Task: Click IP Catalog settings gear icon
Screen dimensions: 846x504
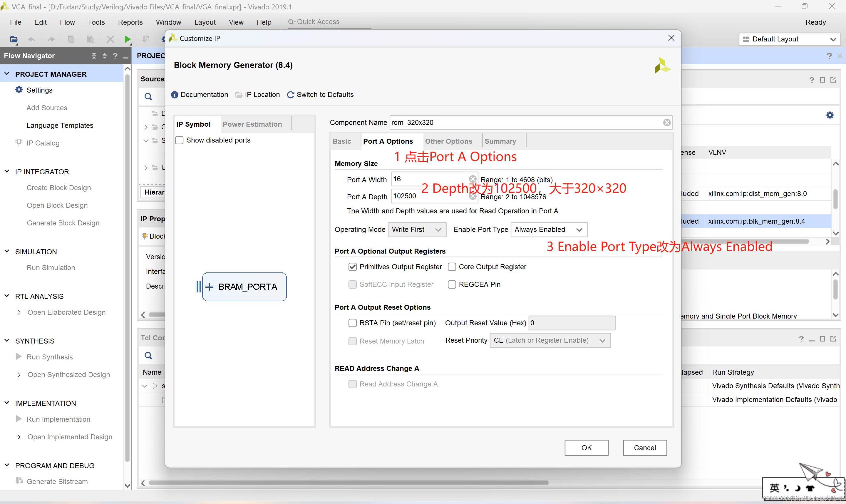Action: [x=830, y=115]
